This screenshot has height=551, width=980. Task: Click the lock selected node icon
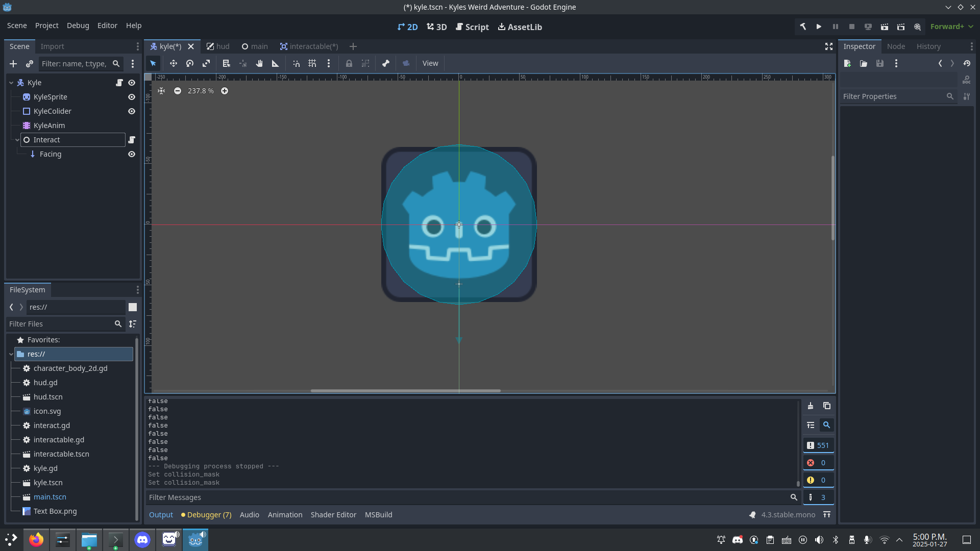click(349, 63)
